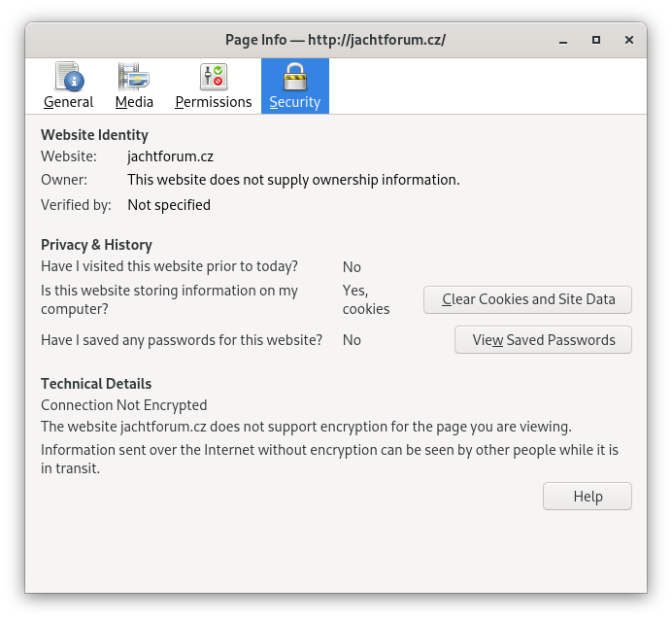This screenshot has width=672, height=621.
Task: Select the Permissions tab label
Action: 213,102
